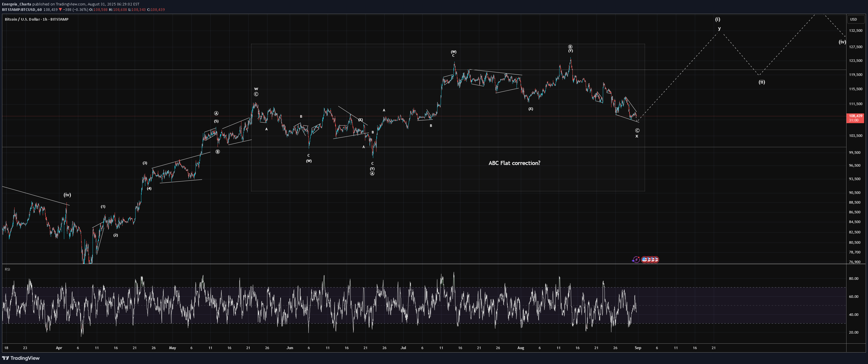Click the 115,500 price axis label
The height and width of the screenshot is (364, 868).
[856, 89]
